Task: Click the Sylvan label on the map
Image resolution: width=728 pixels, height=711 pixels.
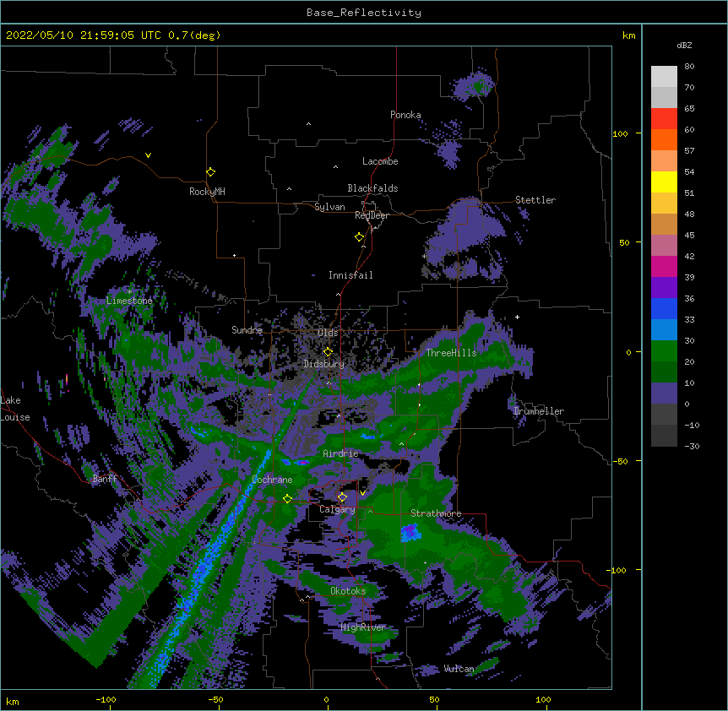Action: click(x=329, y=207)
